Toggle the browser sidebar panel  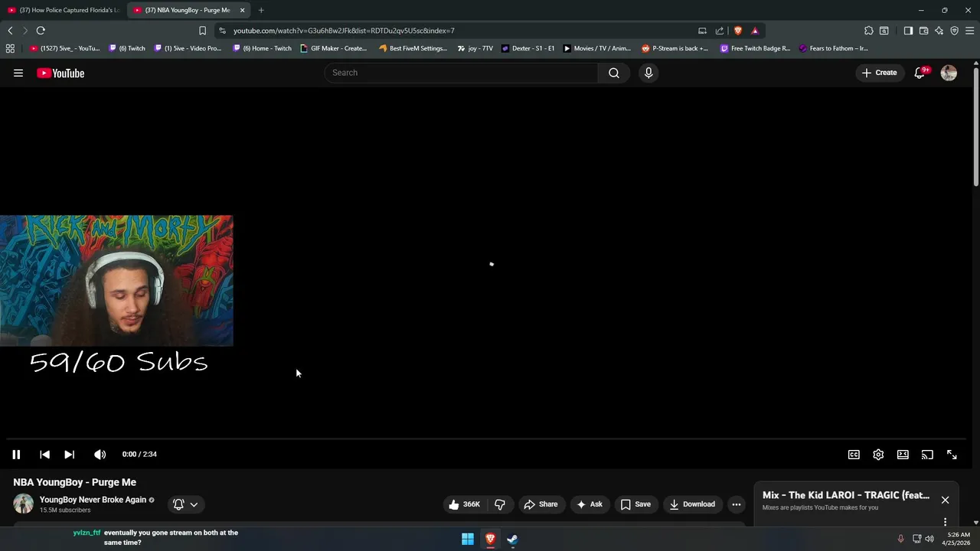pos(908,31)
